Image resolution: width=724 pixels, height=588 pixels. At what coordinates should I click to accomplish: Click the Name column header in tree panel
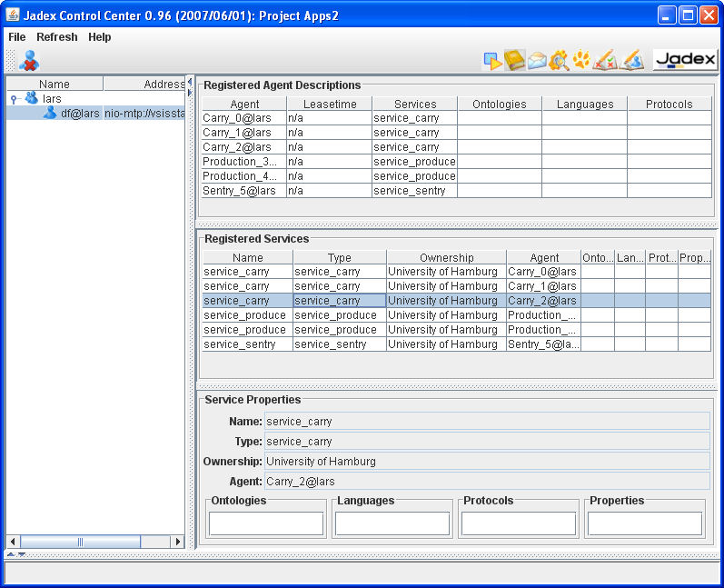coord(55,85)
